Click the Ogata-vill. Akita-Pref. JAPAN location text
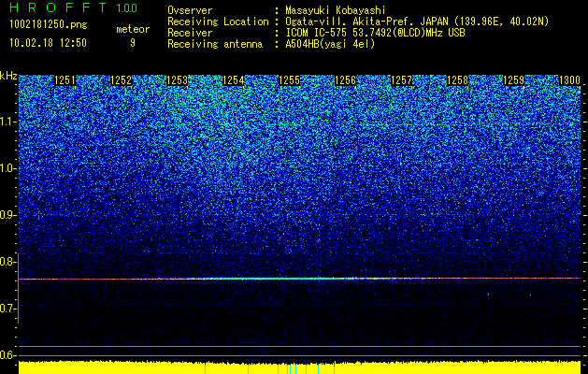This screenshot has height=374, width=588. [x=417, y=22]
